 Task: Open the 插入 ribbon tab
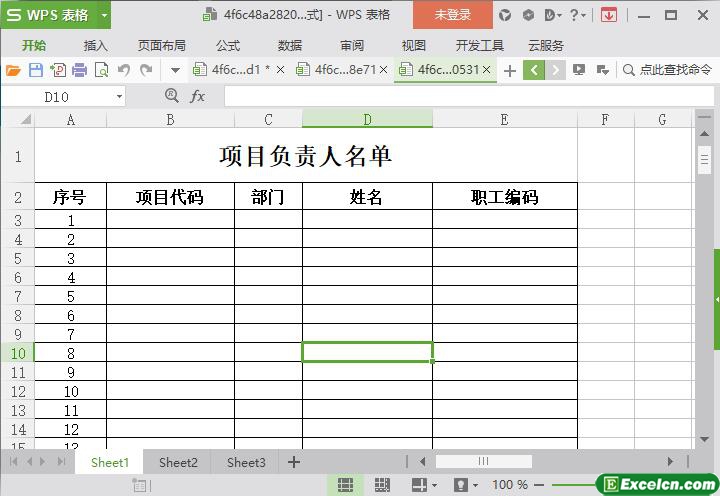tap(96, 45)
